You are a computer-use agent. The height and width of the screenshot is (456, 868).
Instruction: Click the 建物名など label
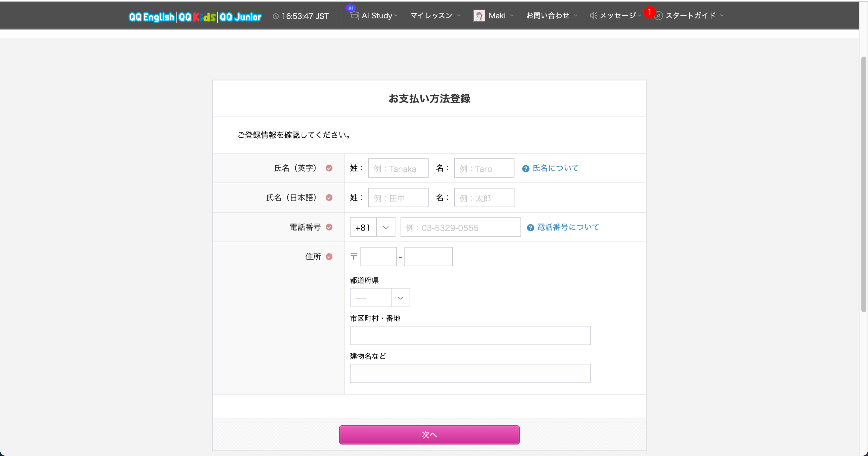(x=368, y=356)
